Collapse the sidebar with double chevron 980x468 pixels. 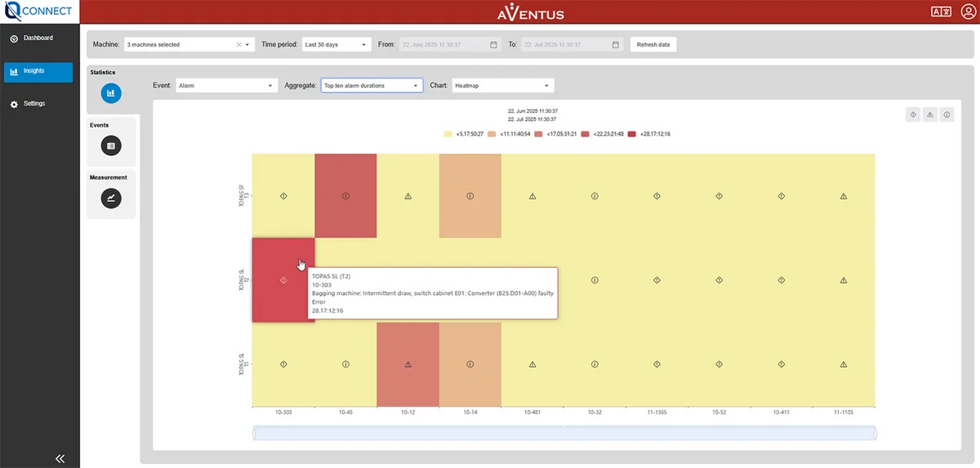(60, 458)
